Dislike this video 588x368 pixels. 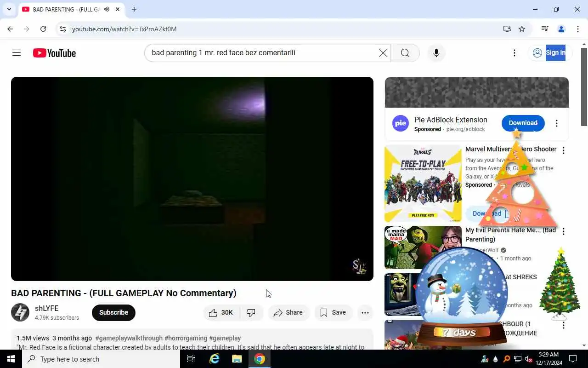(x=251, y=313)
